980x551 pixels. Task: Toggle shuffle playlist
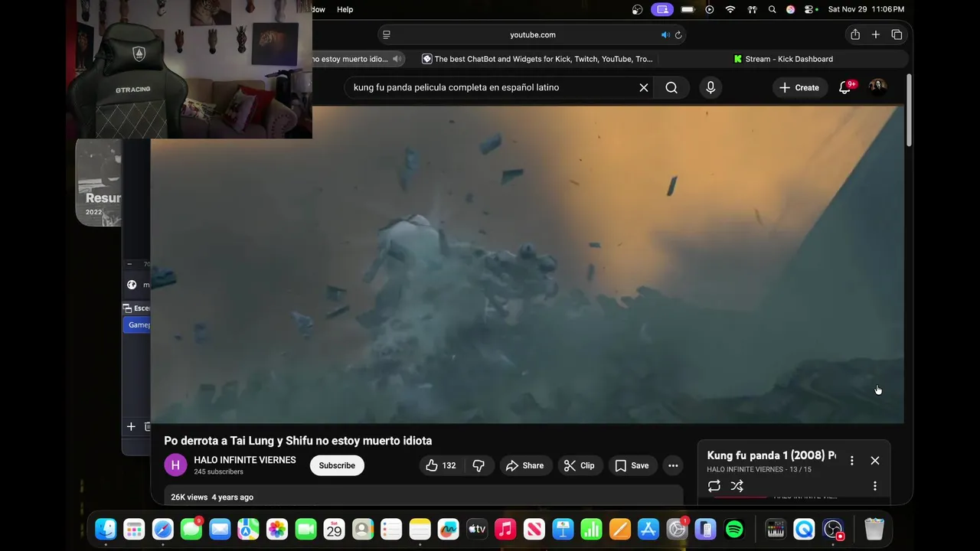(737, 486)
